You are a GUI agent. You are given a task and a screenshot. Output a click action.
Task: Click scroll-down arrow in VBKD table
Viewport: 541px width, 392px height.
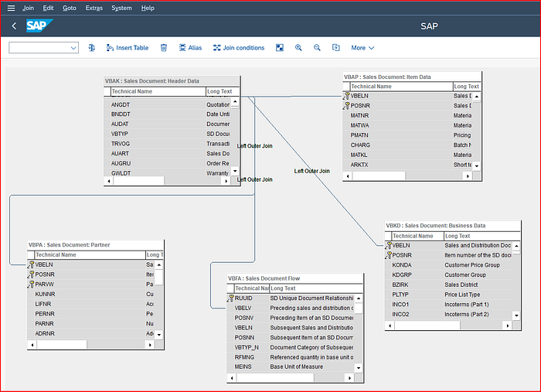516,315
